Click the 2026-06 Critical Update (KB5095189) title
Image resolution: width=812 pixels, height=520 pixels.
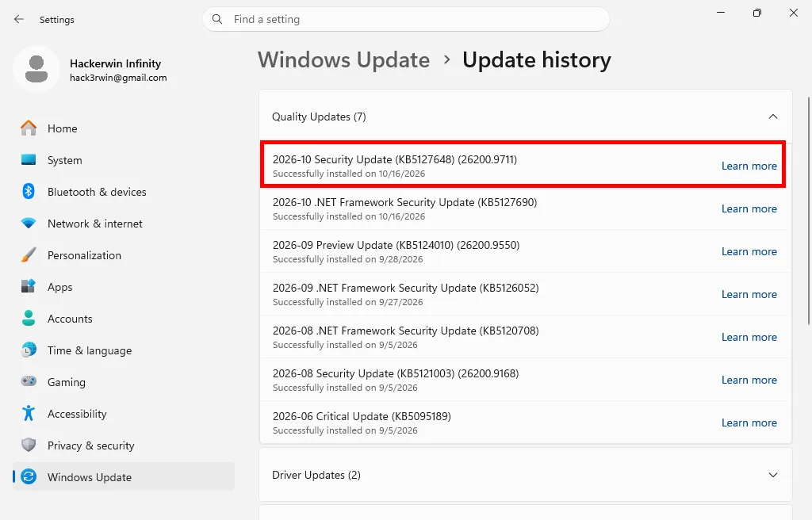coord(362,416)
